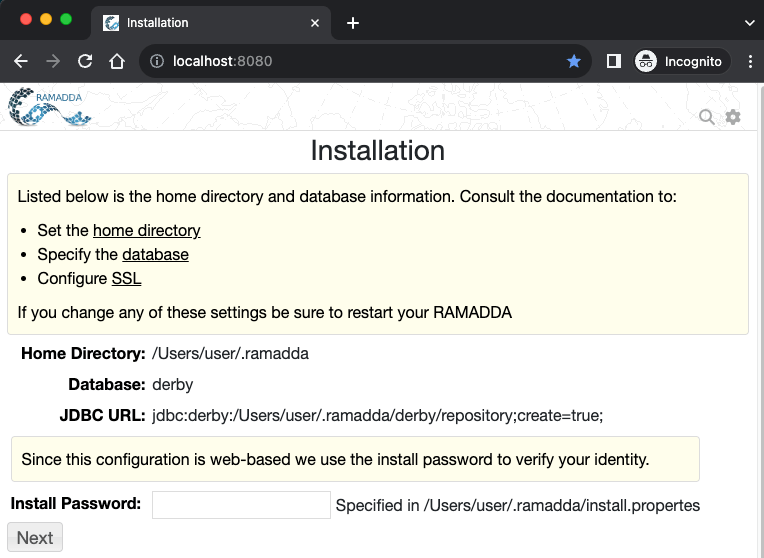Open the home directory documentation link
This screenshot has width=764, height=558.
click(x=147, y=230)
